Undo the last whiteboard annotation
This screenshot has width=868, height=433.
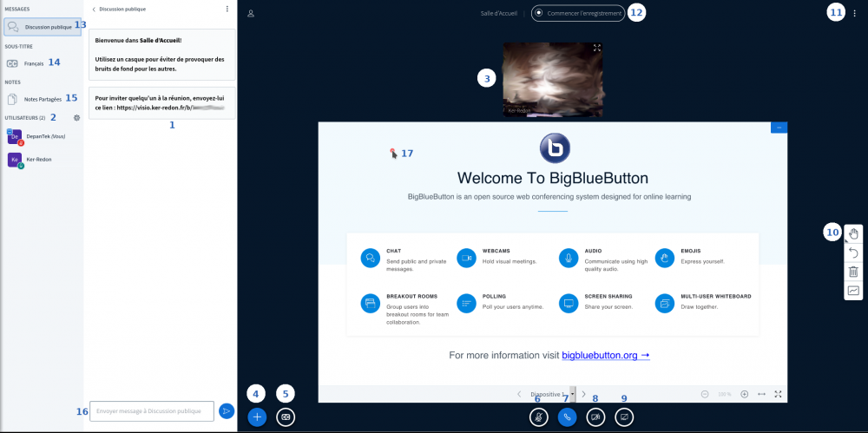(x=853, y=253)
